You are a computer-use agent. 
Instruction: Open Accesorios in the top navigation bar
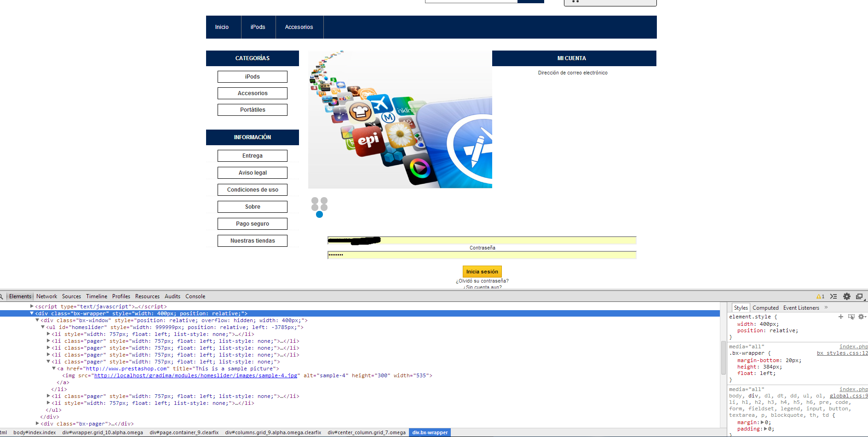[x=299, y=27]
